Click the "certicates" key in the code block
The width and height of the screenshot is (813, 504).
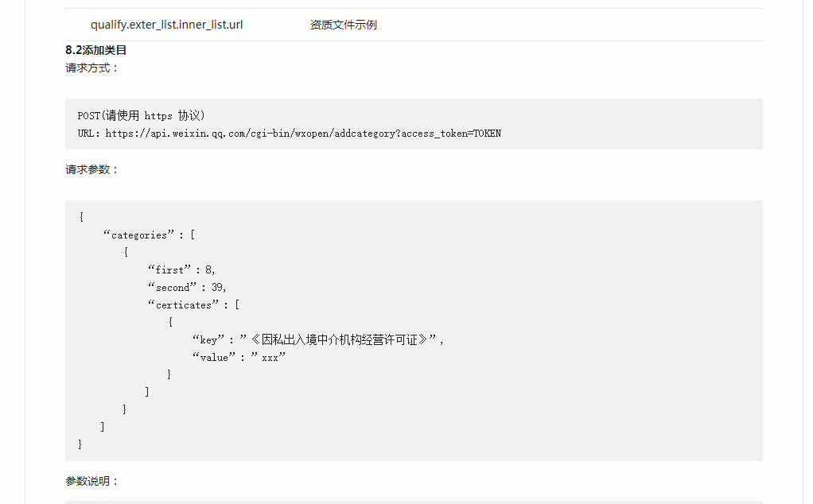pos(183,305)
